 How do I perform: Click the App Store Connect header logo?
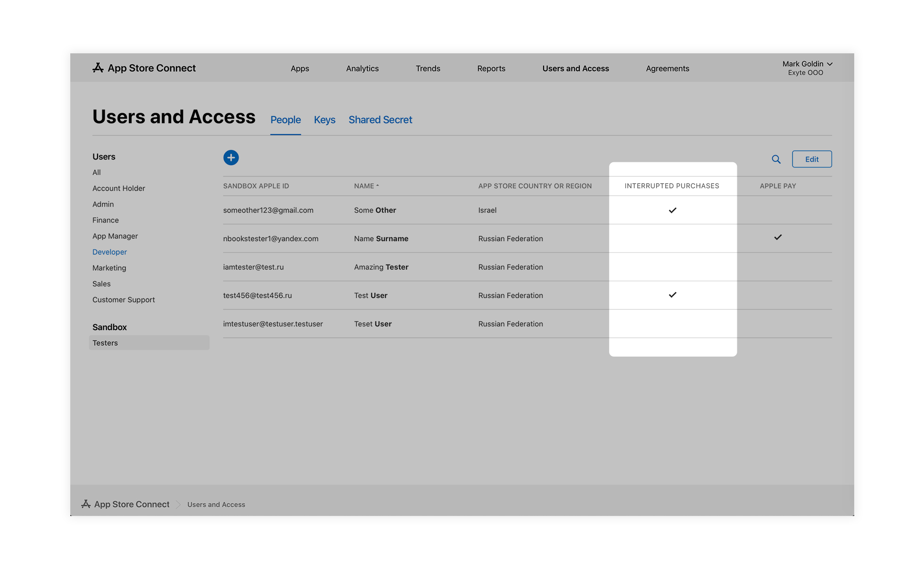pos(144,68)
